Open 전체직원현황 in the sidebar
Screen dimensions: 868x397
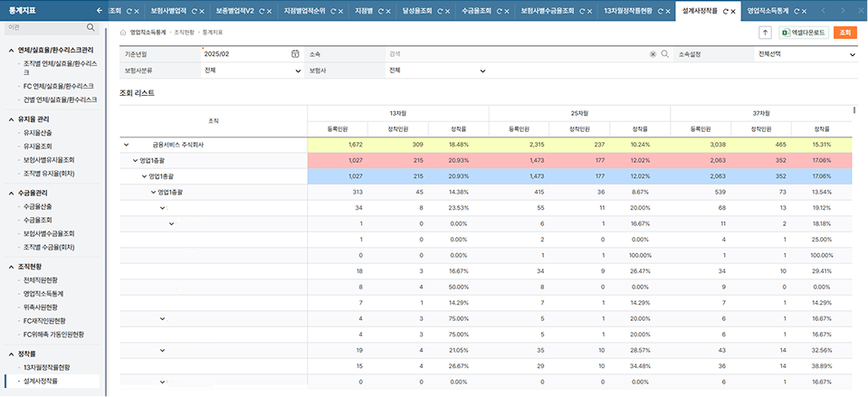coord(42,280)
